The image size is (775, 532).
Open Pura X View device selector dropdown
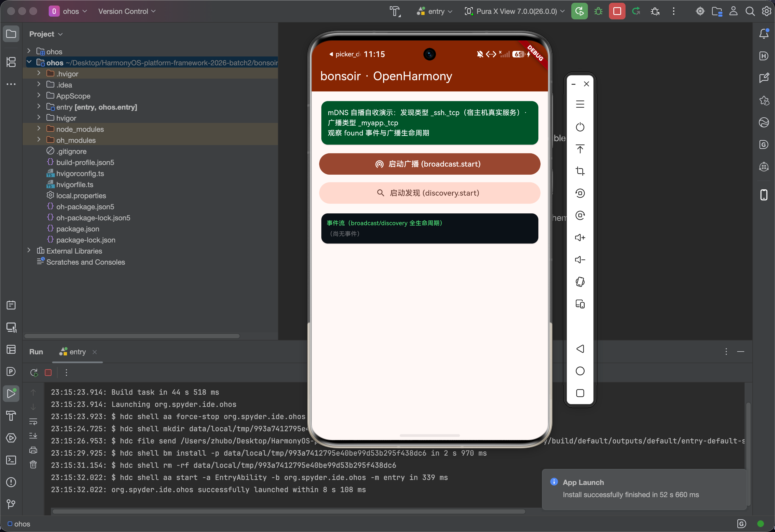click(x=515, y=11)
